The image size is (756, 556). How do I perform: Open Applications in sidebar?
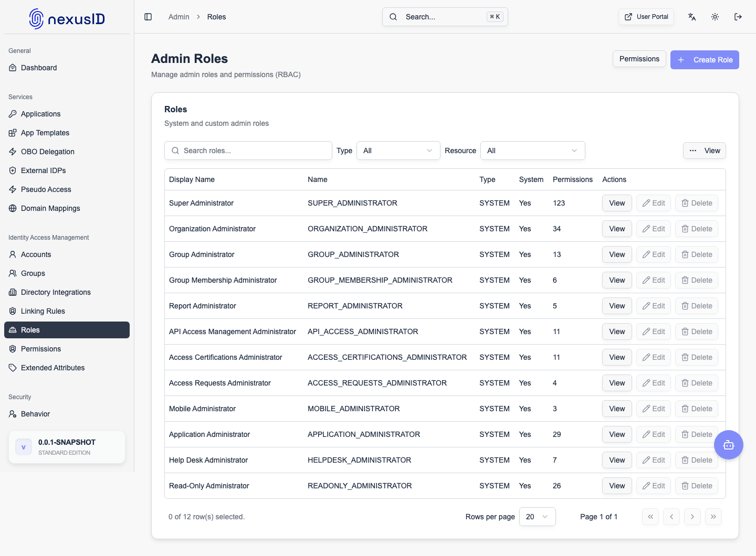[67, 114]
